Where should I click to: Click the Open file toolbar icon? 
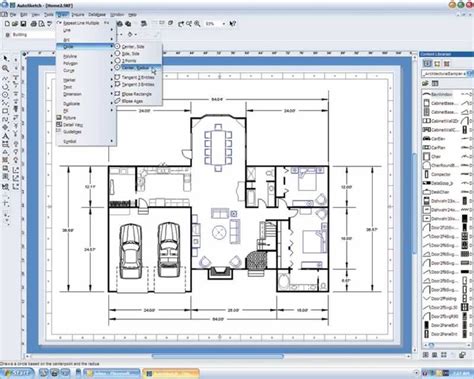[x=15, y=24]
